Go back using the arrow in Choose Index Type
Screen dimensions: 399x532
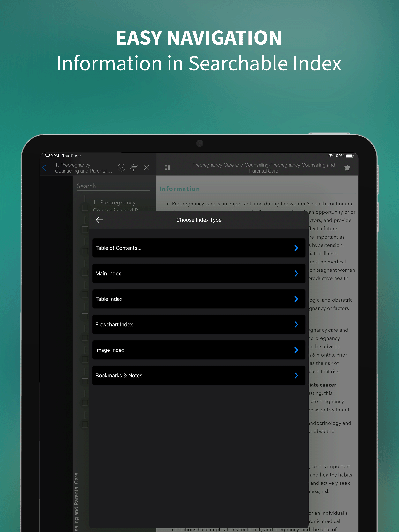click(x=100, y=220)
